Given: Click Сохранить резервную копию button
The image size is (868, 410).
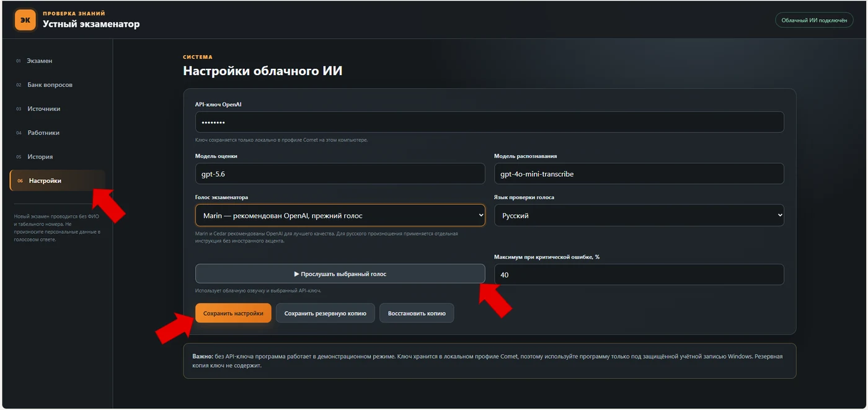Looking at the screenshot, I should tap(325, 313).
